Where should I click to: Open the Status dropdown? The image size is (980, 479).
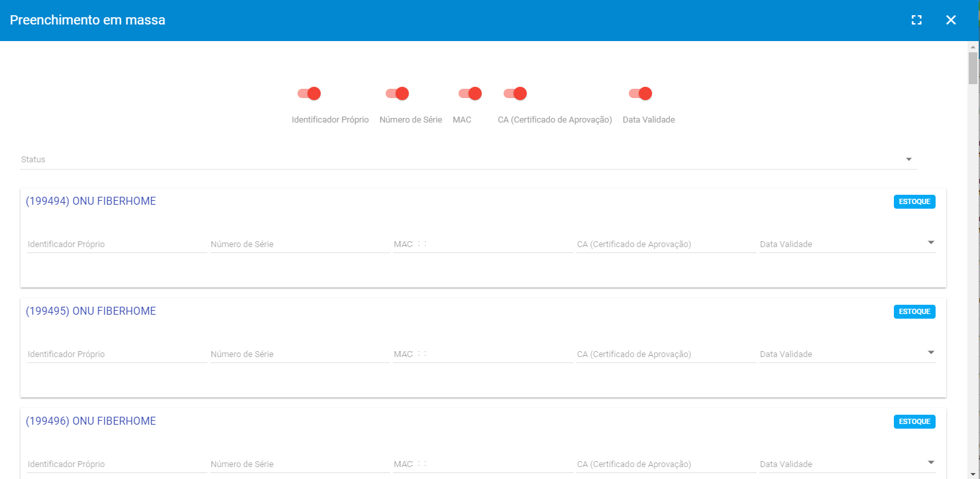tap(468, 160)
